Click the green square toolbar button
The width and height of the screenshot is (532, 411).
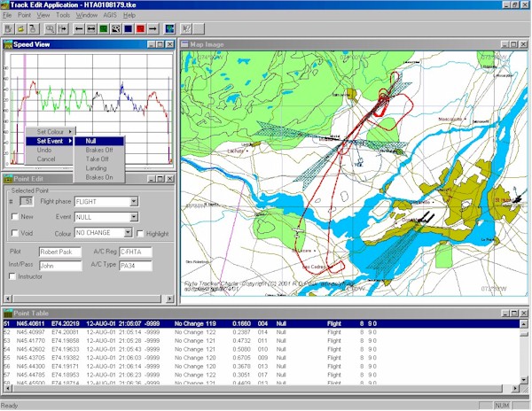click(103, 29)
